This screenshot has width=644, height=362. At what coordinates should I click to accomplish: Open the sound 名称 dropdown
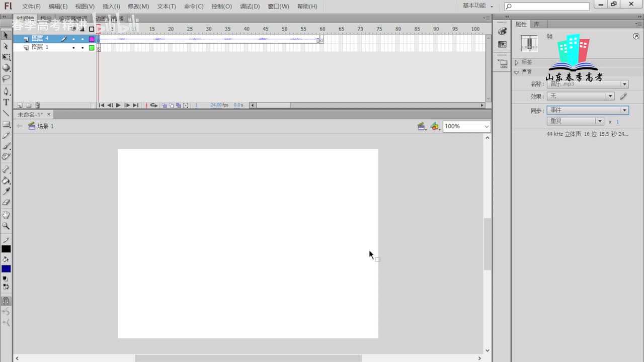click(x=588, y=84)
